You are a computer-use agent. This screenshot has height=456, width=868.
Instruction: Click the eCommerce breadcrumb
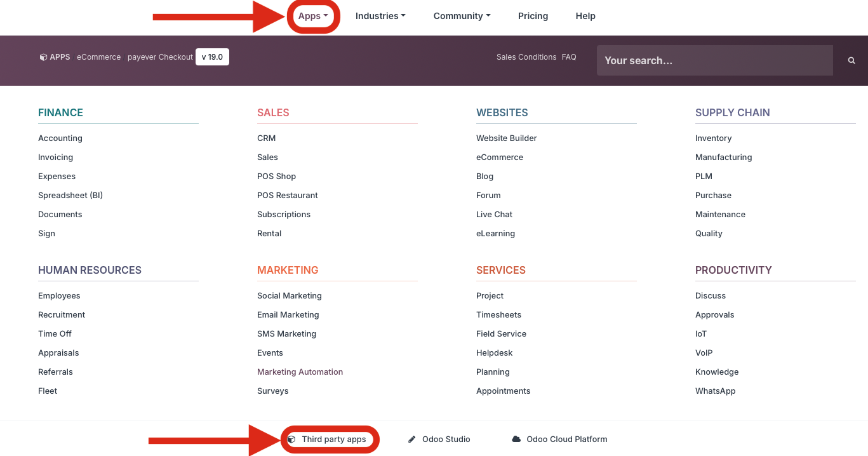pos(98,57)
